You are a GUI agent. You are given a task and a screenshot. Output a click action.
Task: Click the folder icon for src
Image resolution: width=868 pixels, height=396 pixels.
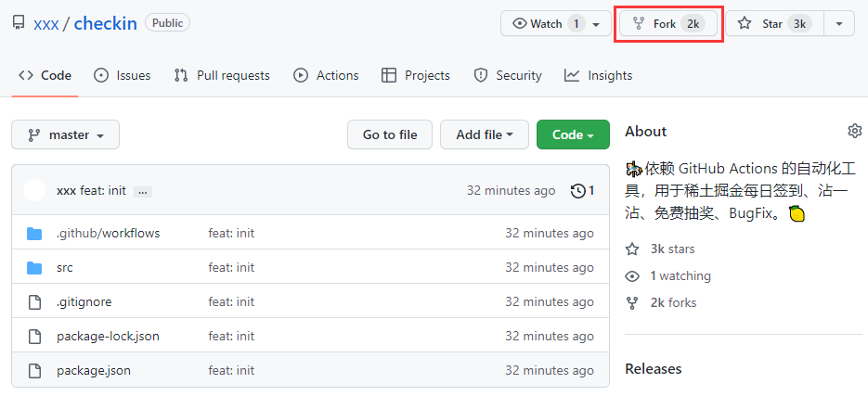34,268
